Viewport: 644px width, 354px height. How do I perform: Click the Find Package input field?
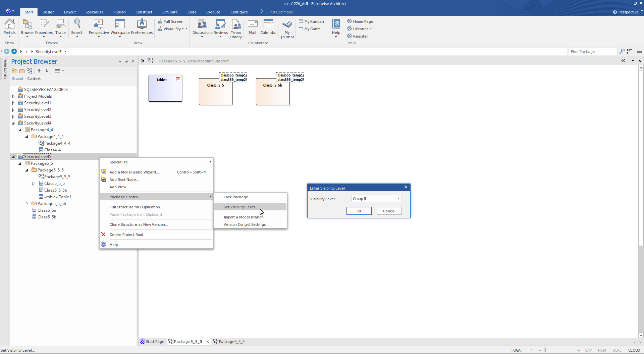593,52
